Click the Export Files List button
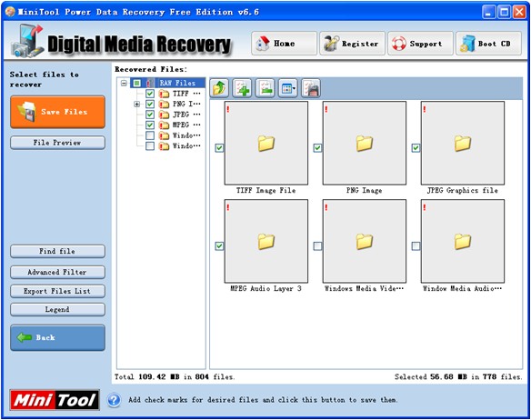Screen dimensions: 531x420 pos(57,291)
